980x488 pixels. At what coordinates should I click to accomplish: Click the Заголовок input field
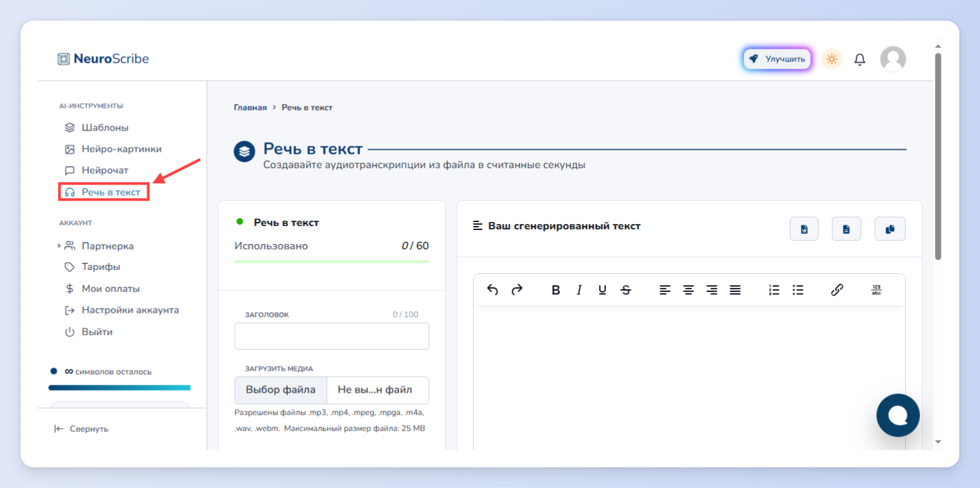point(331,336)
